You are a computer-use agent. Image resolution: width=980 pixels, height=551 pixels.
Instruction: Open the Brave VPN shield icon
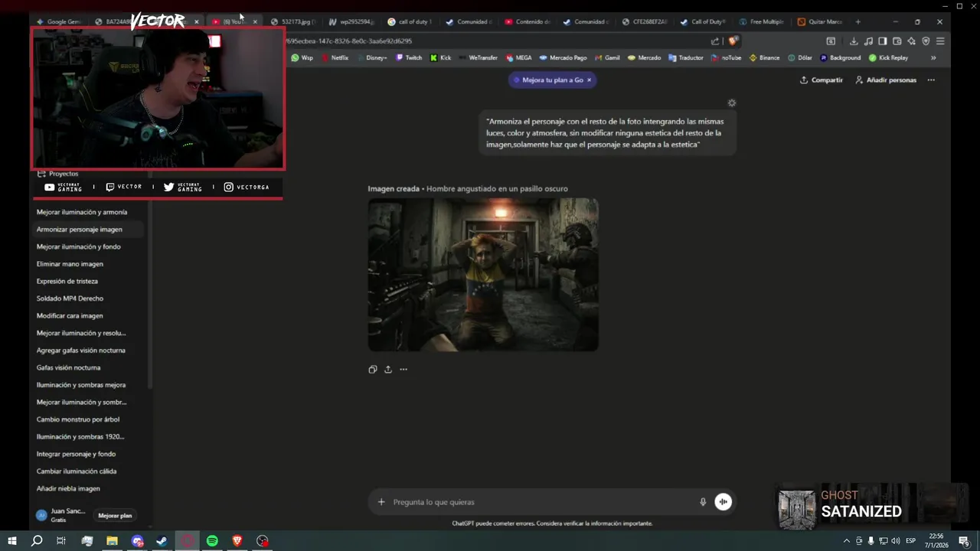click(926, 41)
